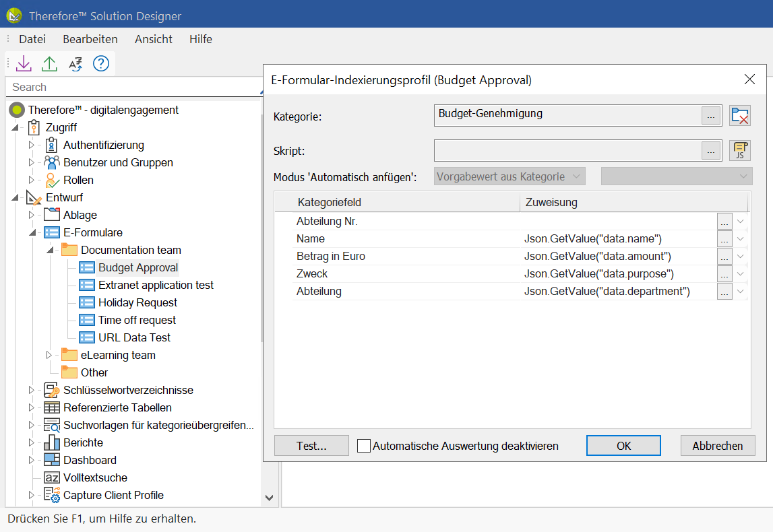Open the Datei menu
773x532 pixels.
pyautogui.click(x=32, y=40)
